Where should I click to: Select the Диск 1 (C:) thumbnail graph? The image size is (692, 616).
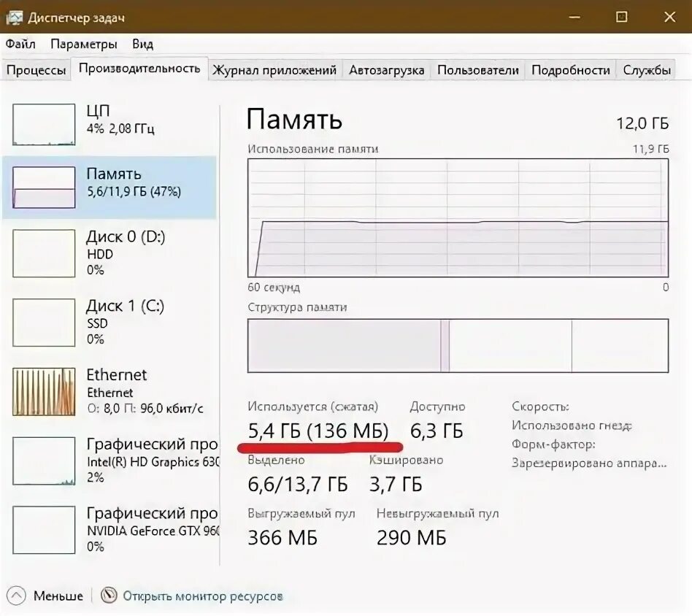[x=44, y=323]
